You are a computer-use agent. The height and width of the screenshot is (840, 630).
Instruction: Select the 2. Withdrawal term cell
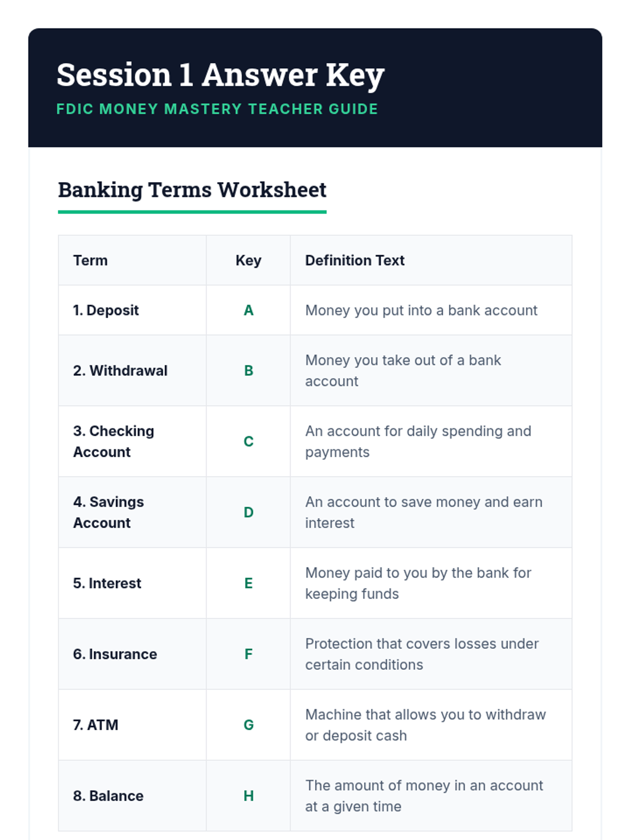[x=120, y=371]
